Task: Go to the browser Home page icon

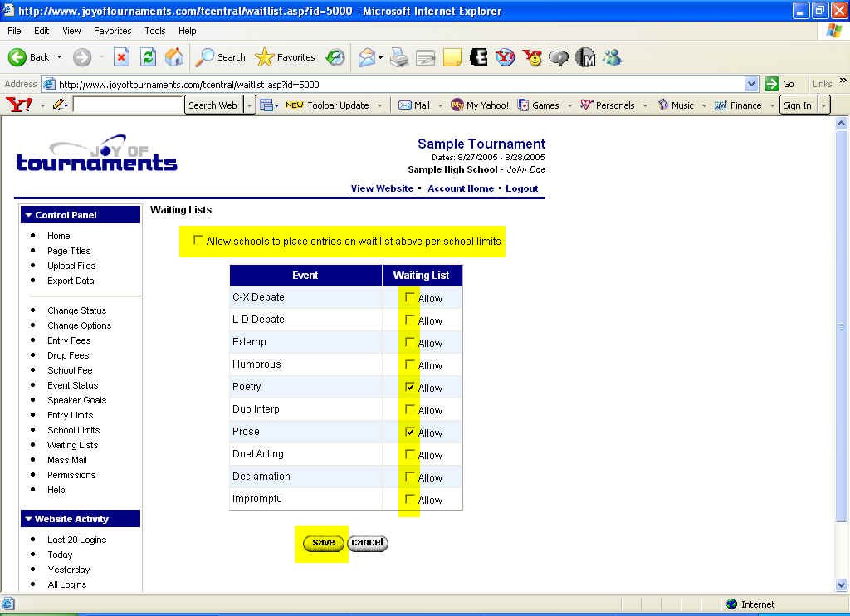Action: (174, 57)
